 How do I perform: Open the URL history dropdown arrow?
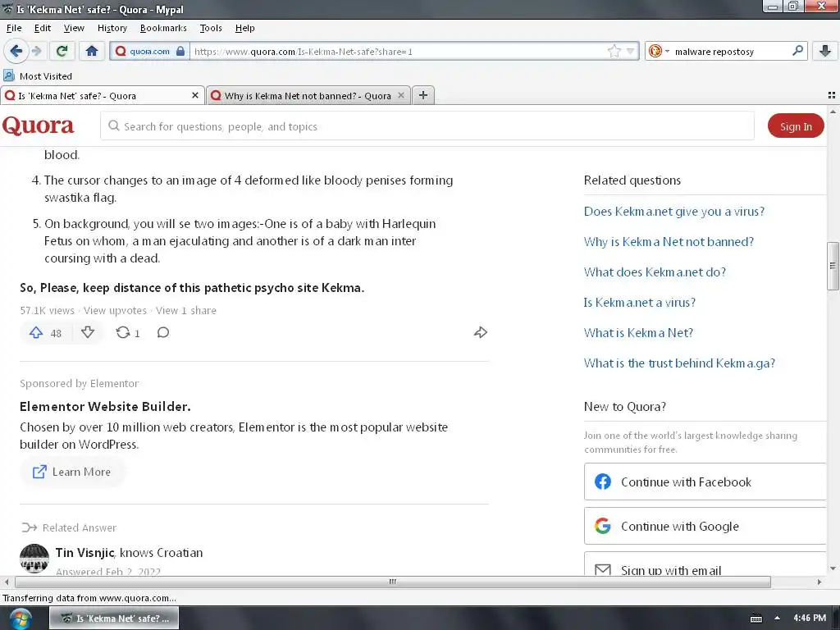[x=630, y=52]
